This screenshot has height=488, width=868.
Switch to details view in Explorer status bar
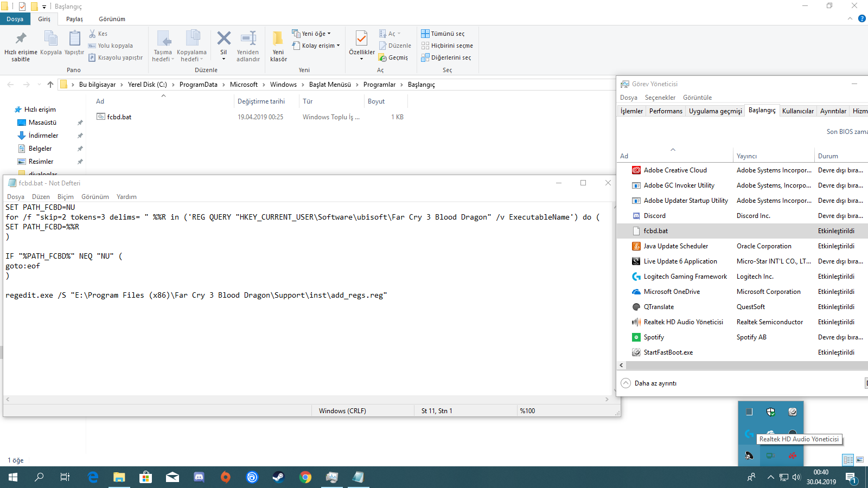[x=848, y=460]
